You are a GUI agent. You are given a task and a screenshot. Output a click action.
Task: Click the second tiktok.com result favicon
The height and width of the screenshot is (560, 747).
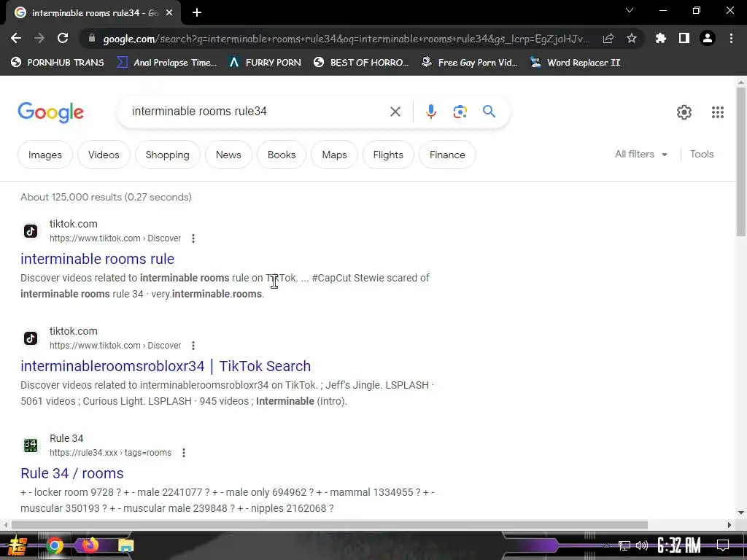31,338
